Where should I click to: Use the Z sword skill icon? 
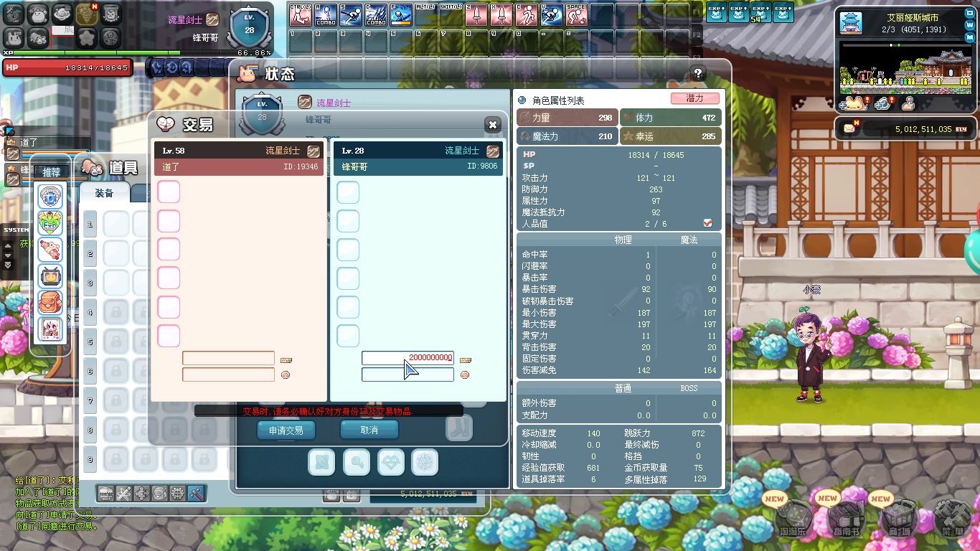[476, 15]
